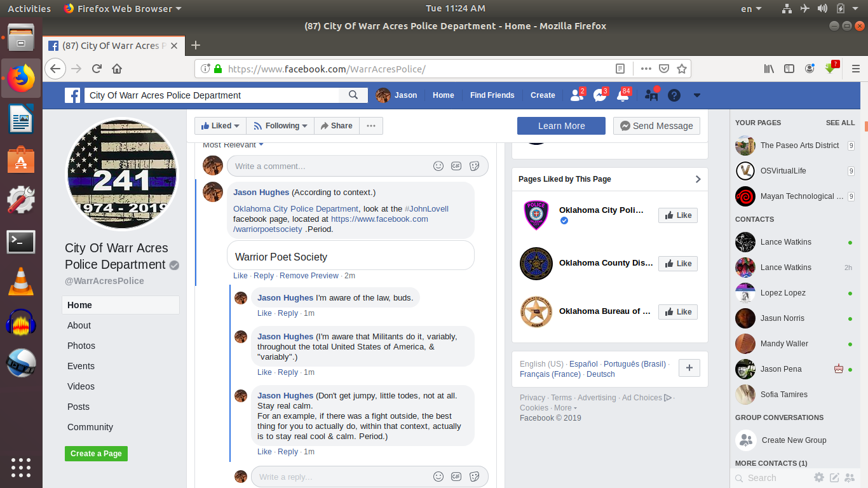
Task: Open Most Relevant comment sorting dropdown
Action: click(233, 145)
